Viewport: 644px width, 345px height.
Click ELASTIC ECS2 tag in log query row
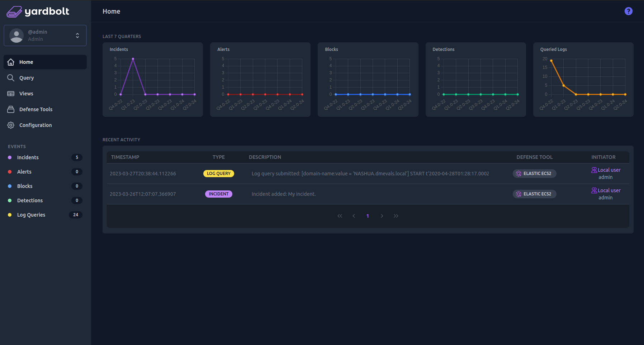click(x=535, y=174)
